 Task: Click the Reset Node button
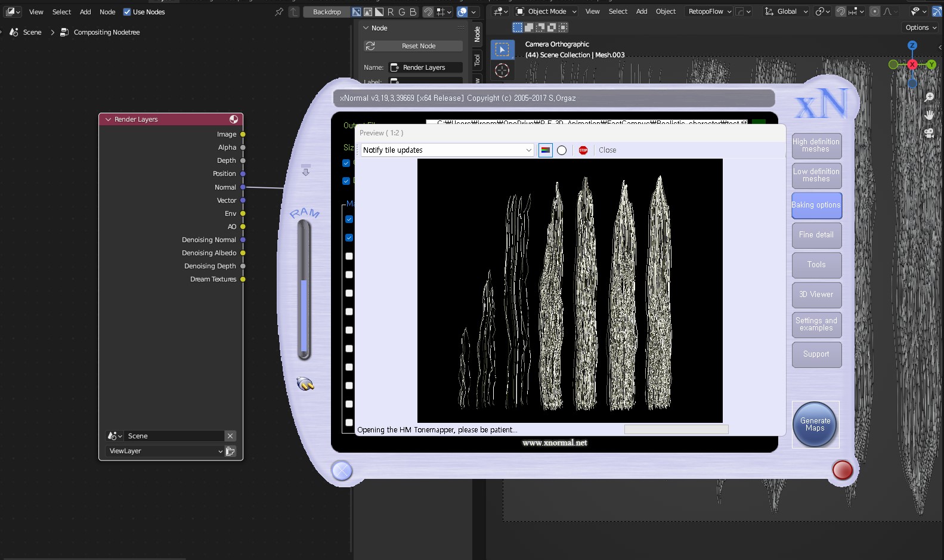413,46
